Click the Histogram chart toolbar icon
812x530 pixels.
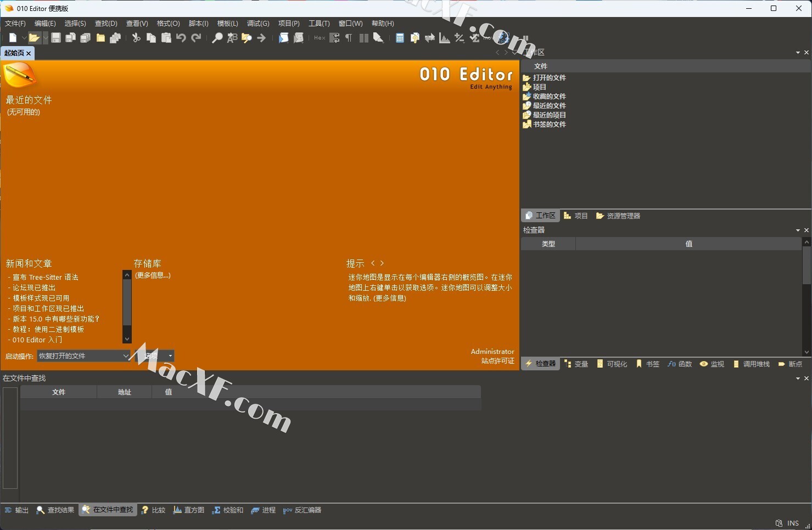click(445, 38)
